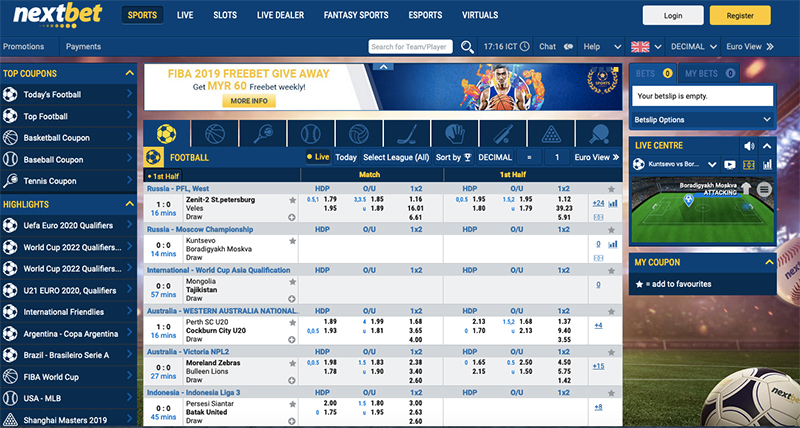Open the ESPORTS menu item

coord(425,15)
